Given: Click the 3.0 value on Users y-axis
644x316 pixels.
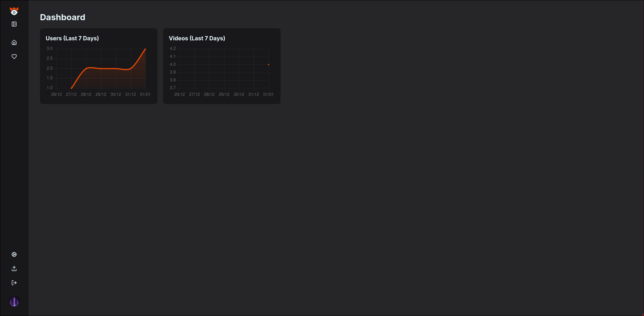Looking at the screenshot, I should click(50, 48).
